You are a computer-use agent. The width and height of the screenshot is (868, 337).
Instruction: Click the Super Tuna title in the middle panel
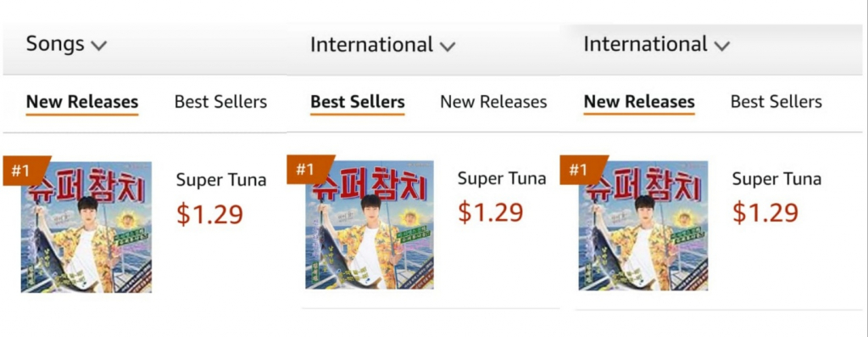[502, 178]
